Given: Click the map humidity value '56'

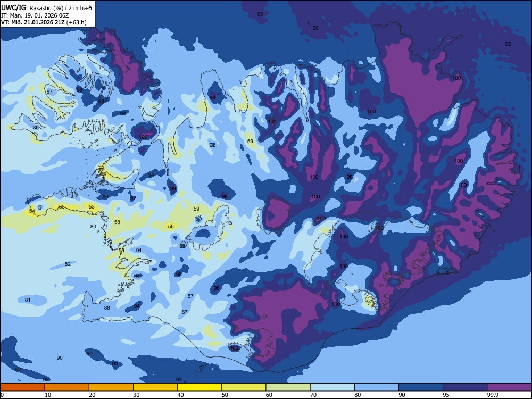Looking at the screenshot, I should (x=171, y=226).
